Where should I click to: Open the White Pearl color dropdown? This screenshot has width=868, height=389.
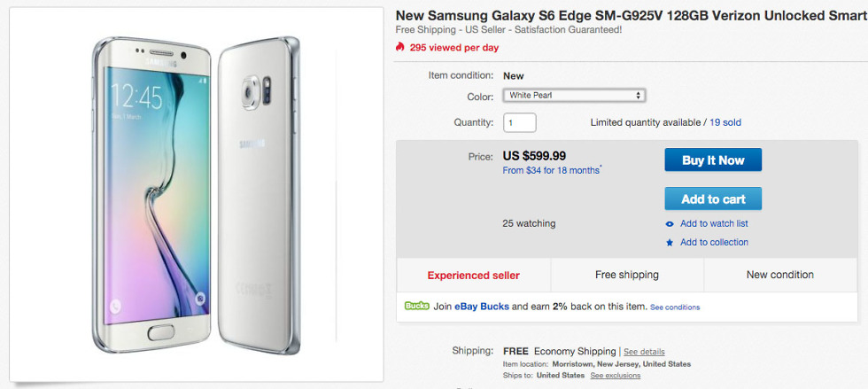point(574,95)
